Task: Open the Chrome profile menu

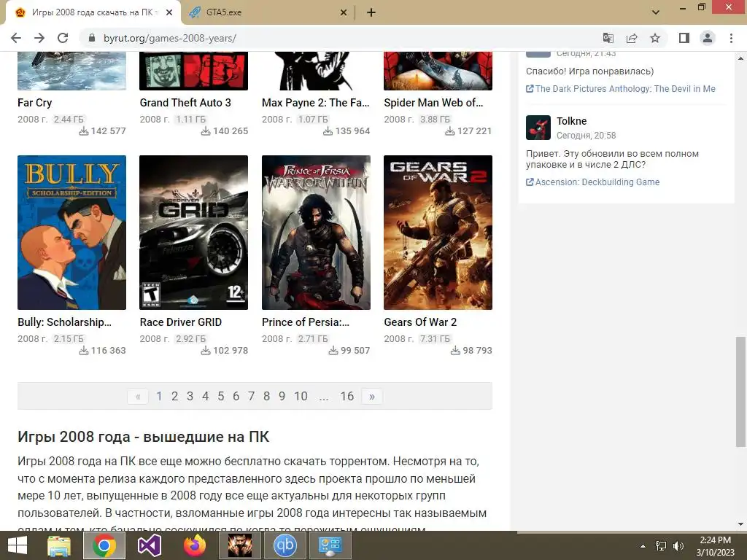Action: (708, 38)
